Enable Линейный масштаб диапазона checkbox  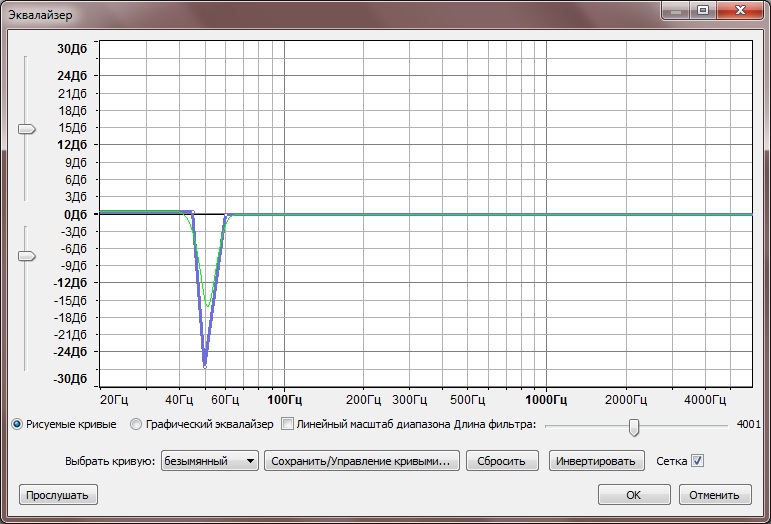coord(287,423)
